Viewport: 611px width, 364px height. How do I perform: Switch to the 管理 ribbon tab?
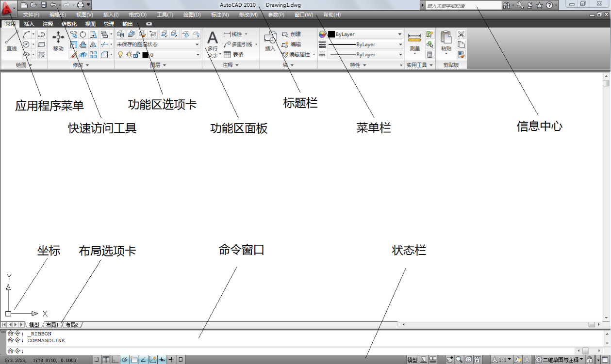(x=109, y=24)
